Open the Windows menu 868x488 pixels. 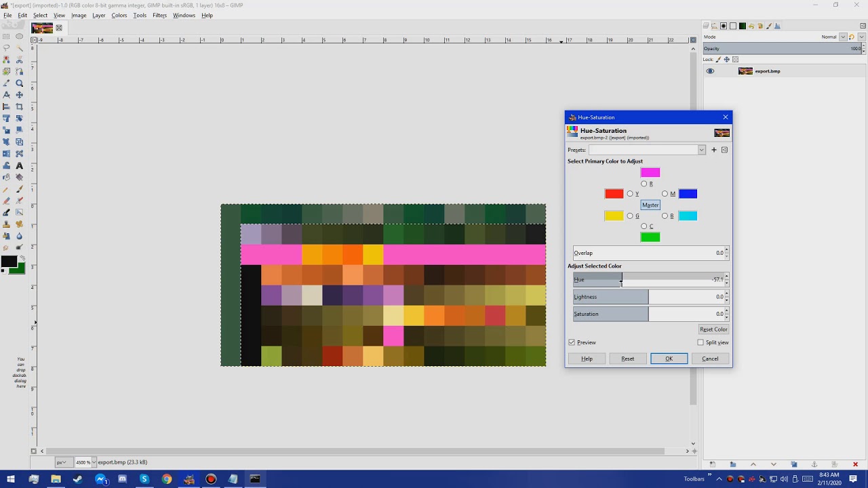184,15
